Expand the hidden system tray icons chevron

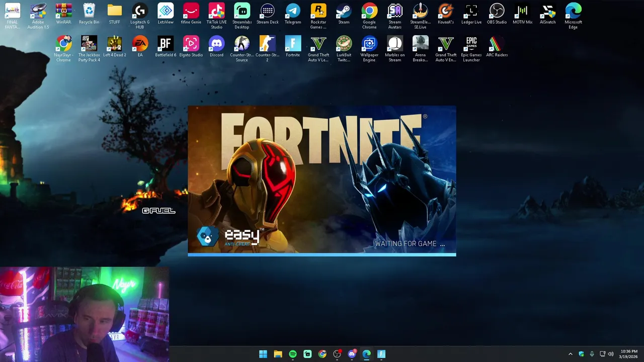[570, 354]
